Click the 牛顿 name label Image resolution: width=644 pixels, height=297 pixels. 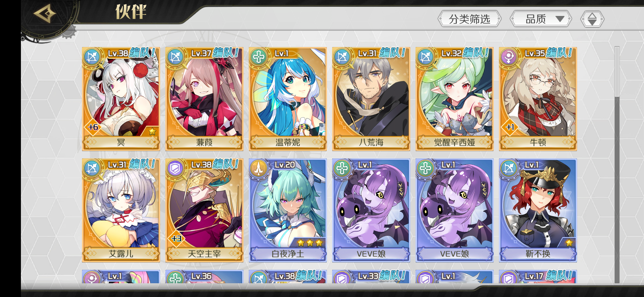(x=538, y=142)
